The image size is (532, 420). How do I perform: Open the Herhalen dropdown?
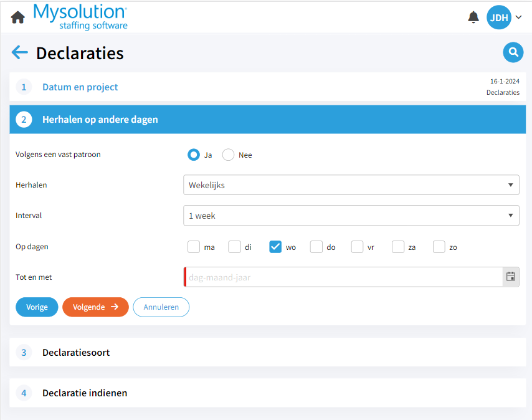(351, 185)
